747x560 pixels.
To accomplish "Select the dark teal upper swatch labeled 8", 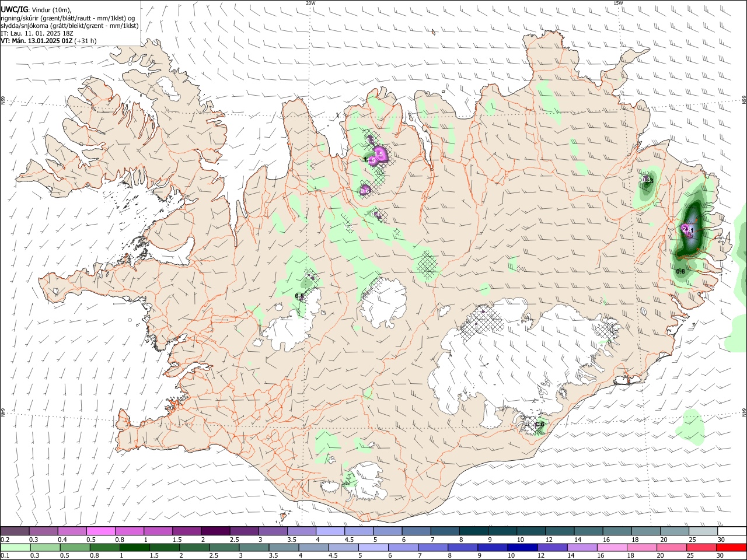I will coord(473,531).
